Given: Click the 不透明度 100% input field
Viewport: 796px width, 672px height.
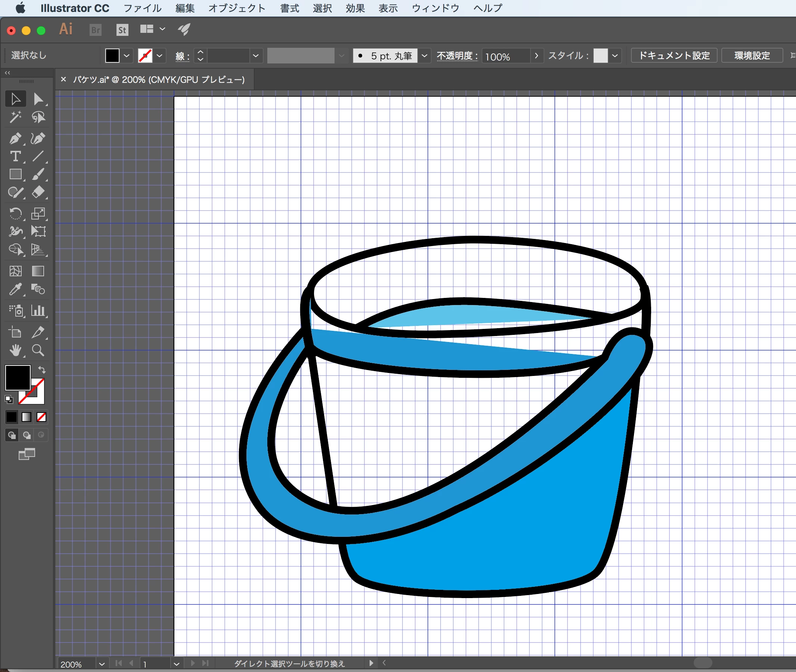Looking at the screenshot, I should [x=505, y=56].
